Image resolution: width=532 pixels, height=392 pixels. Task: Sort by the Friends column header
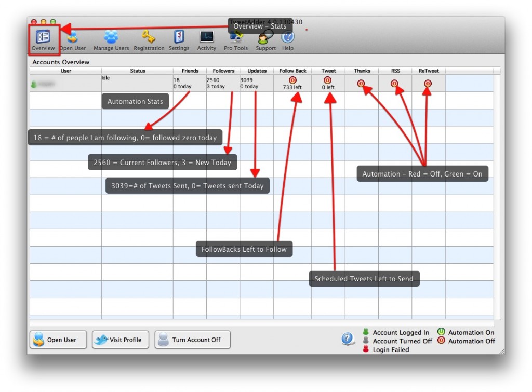[190, 71]
